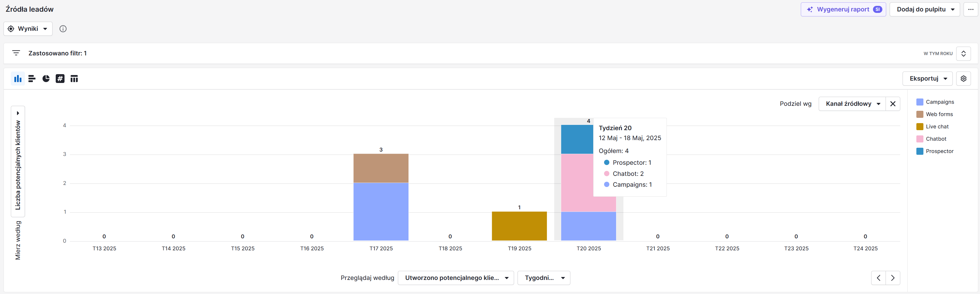This screenshot has width=980, height=294.
Task: Go to previous chart page
Action: click(x=879, y=278)
